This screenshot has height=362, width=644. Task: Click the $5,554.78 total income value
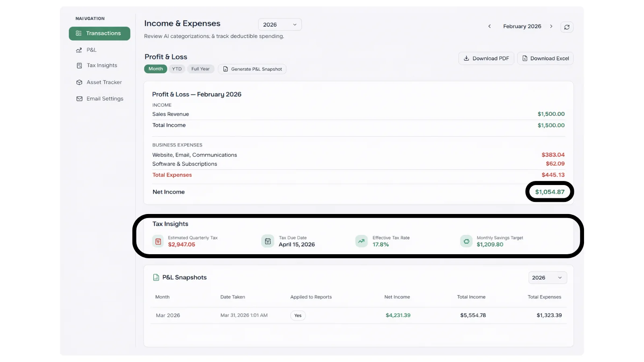click(473, 315)
